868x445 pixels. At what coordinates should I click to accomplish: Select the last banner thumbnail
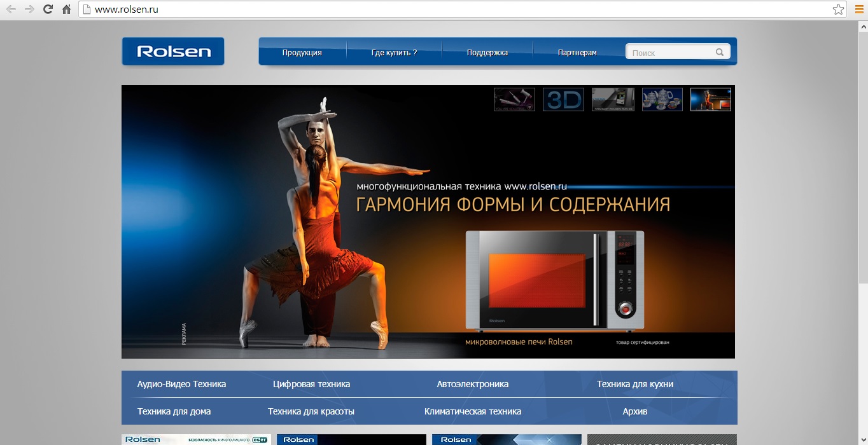click(711, 99)
